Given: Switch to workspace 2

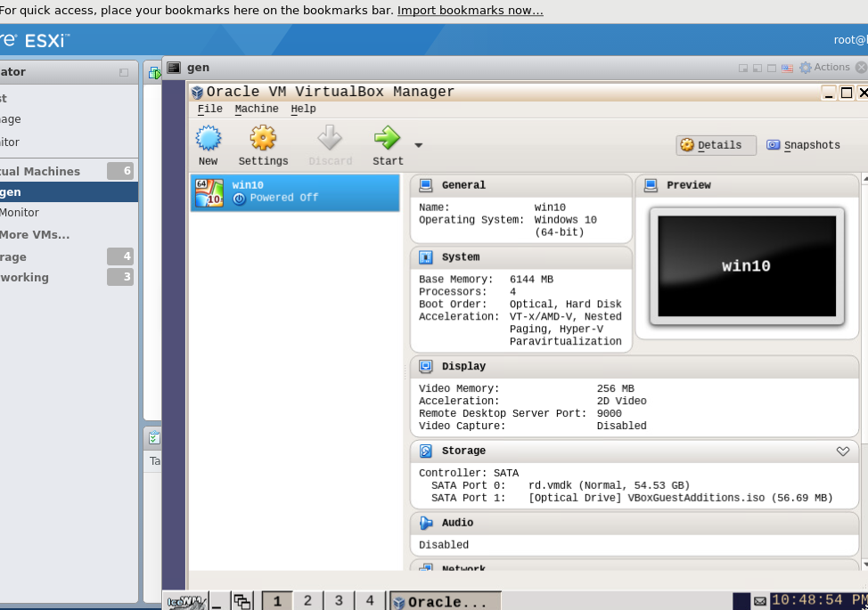Looking at the screenshot, I should (307, 601).
